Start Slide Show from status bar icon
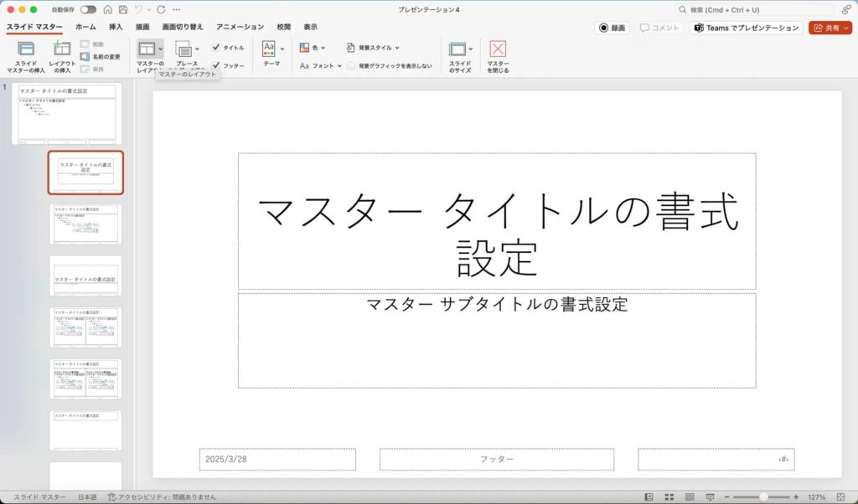Screen dimensions: 858x504 click(x=710, y=497)
